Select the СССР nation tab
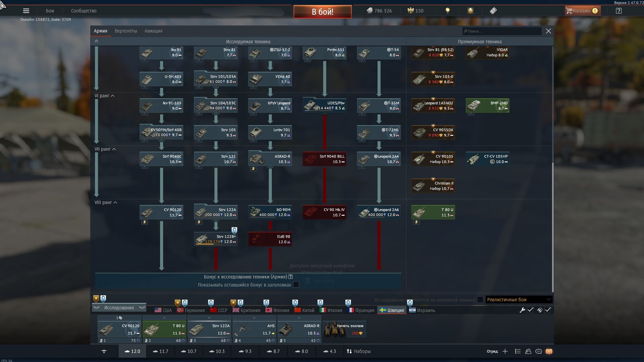The height and width of the screenshot is (362, 644). [218, 310]
